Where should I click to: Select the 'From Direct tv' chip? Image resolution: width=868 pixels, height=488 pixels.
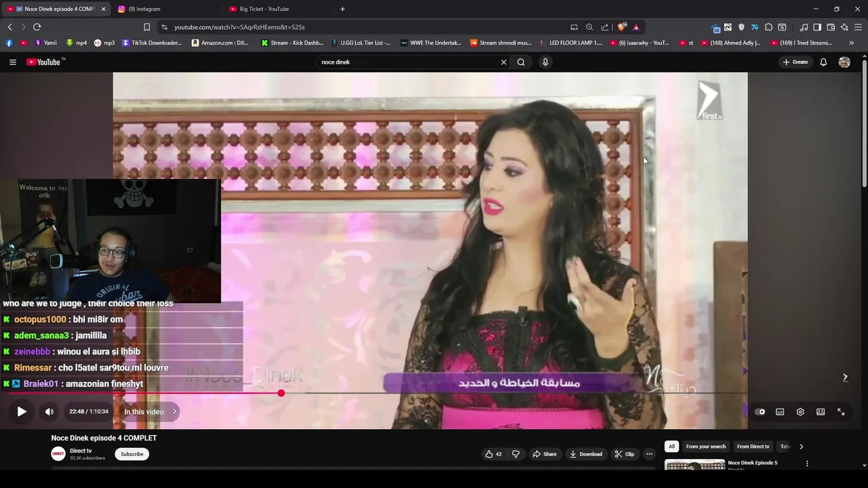click(x=753, y=447)
